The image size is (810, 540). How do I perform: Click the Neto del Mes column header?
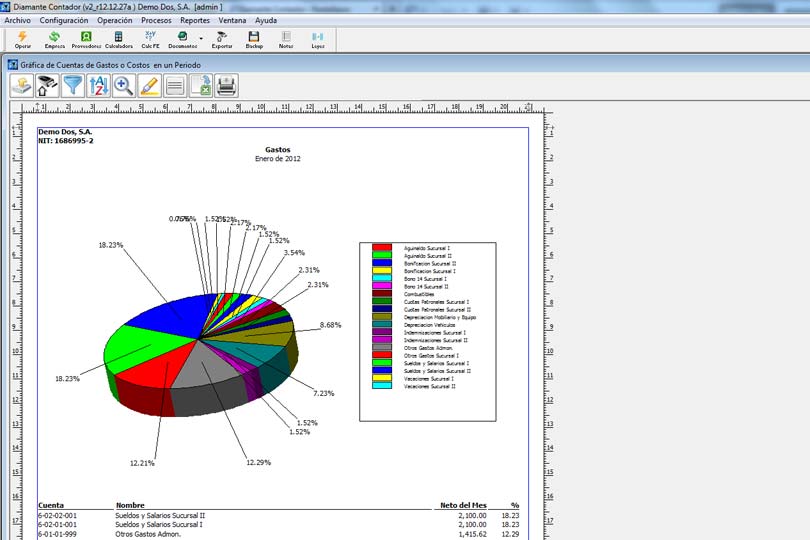click(463, 505)
